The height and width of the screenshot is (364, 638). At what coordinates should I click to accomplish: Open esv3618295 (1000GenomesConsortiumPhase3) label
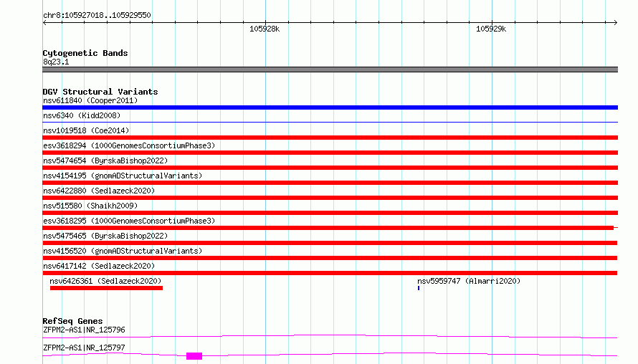[x=129, y=221]
